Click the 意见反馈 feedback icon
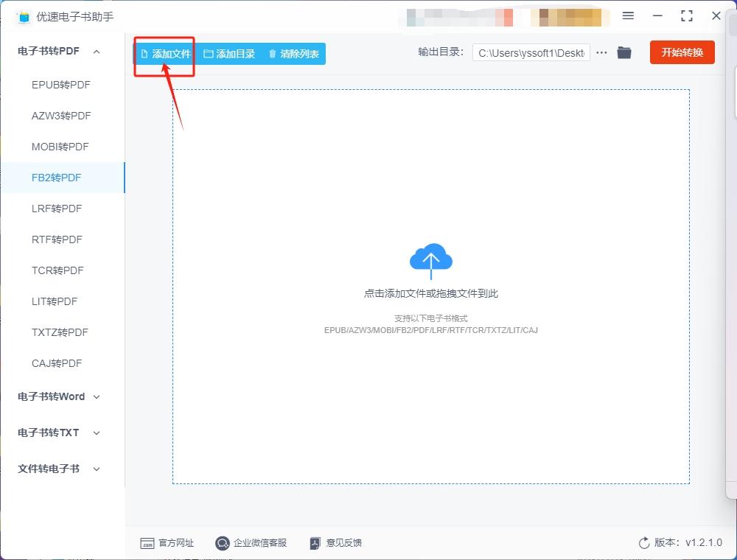Image resolution: width=737 pixels, height=560 pixels. (314, 543)
